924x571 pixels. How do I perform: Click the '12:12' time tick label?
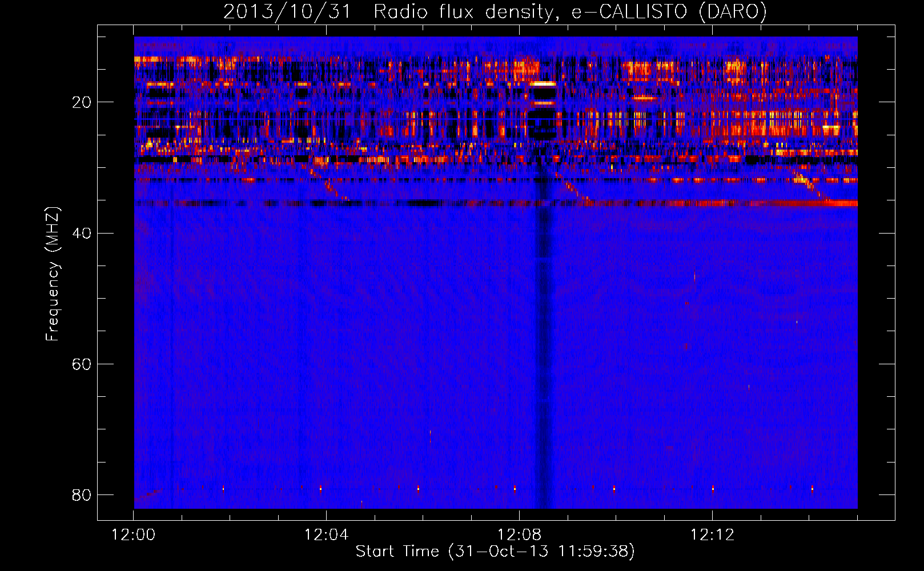(x=712, y=535)
